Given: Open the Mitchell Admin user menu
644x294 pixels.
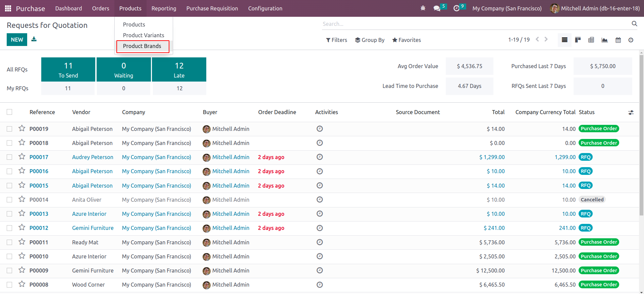Looking at the screenshot, I should (x=595, y=8).
